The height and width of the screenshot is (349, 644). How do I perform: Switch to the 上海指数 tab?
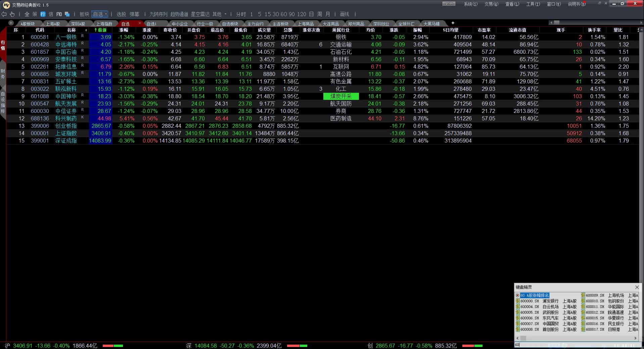[x=104, y=24]
